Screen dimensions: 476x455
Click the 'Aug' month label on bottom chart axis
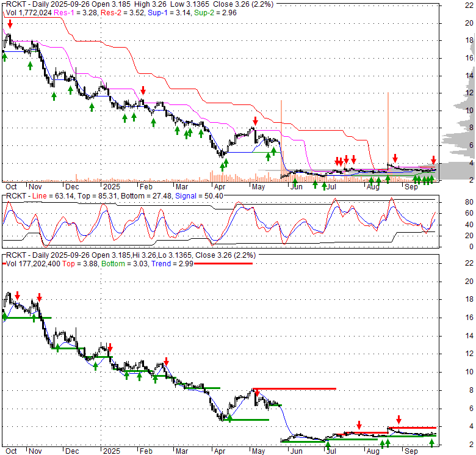tap(373, 451)
